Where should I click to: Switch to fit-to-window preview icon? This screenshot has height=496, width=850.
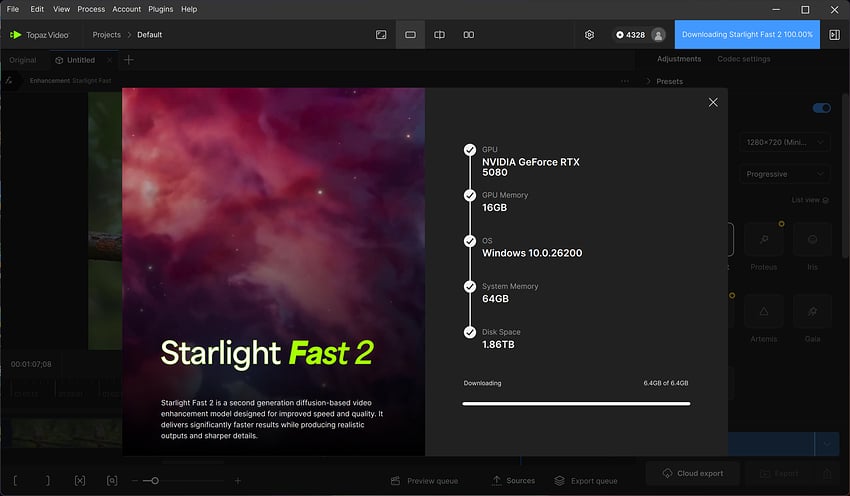tap(381, 35)
